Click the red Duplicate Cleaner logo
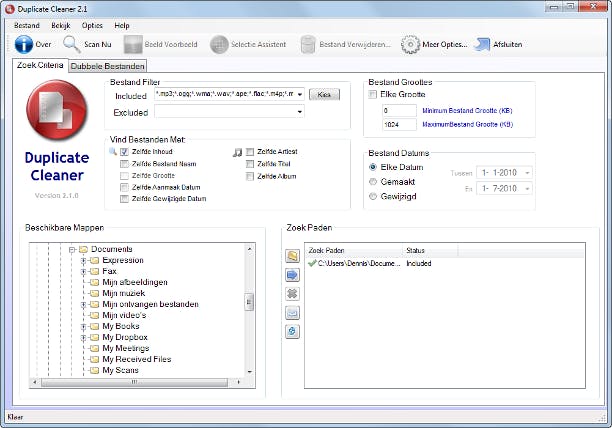This screenshot has width=612, height=428. (57, 110)
